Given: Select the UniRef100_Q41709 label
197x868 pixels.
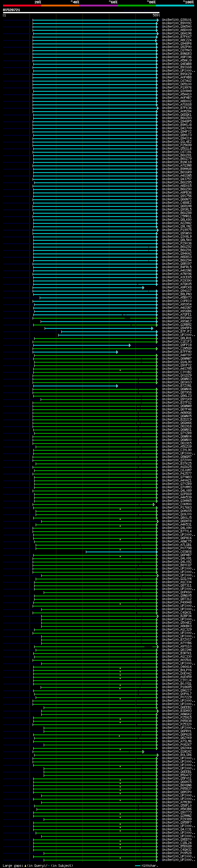Looking at the screenshot, I should point(177,128).
